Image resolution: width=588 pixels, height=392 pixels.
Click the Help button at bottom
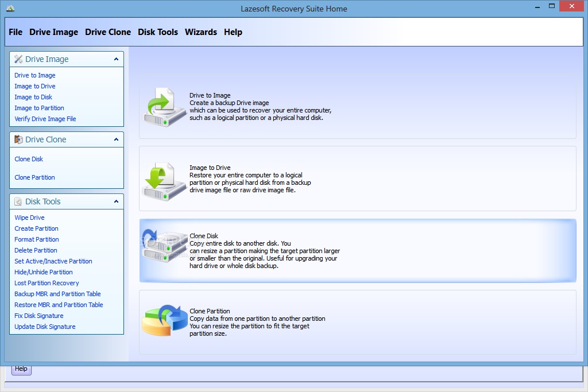point(21,369)
